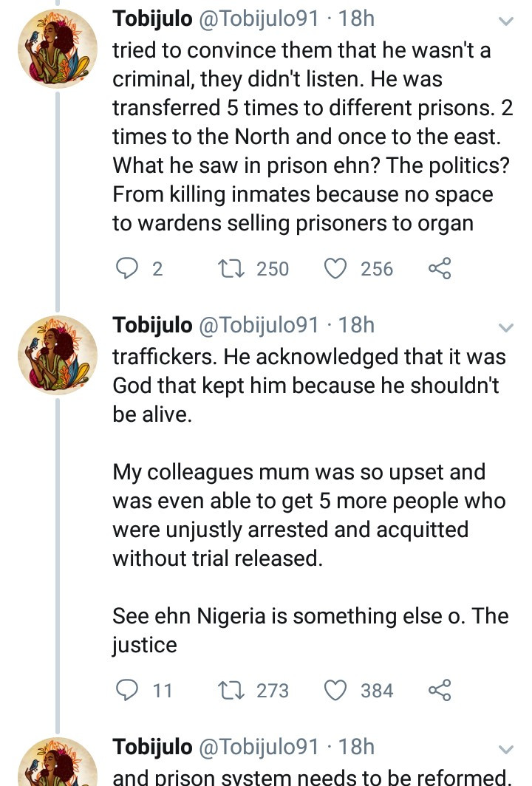Open Tobijulo name on first tweet

tap(151, 18)
